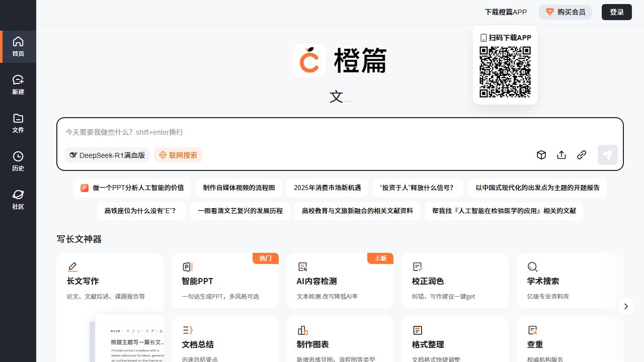
Task: Click the 写长文神器 section heading
Action: (79, 239)
